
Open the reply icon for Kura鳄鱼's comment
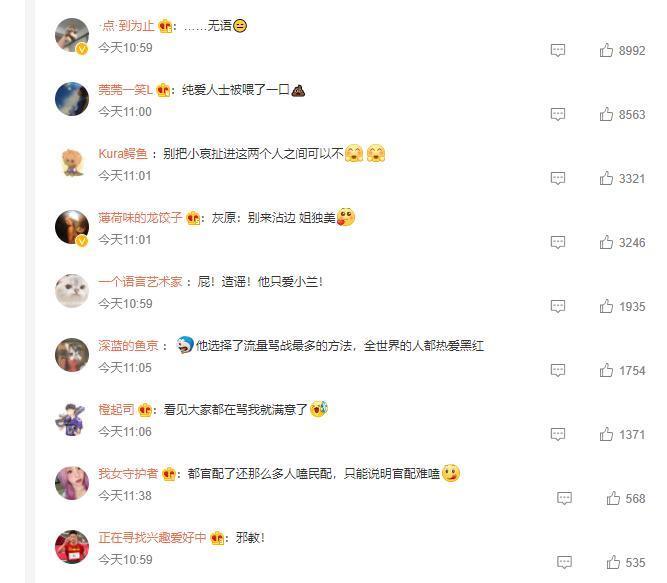pyautogui.click(x=558, y=179)
